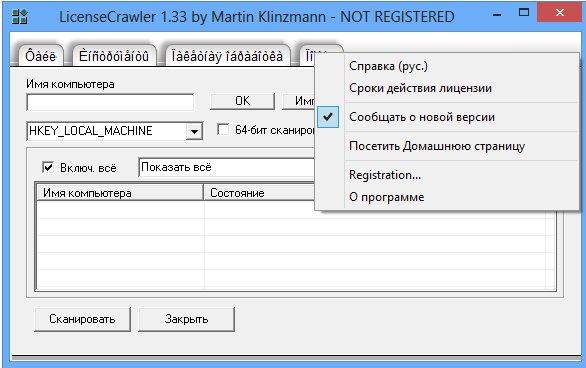Toggle Сообщать о новой версии option

pyautogui.click(x=422, y=117)
